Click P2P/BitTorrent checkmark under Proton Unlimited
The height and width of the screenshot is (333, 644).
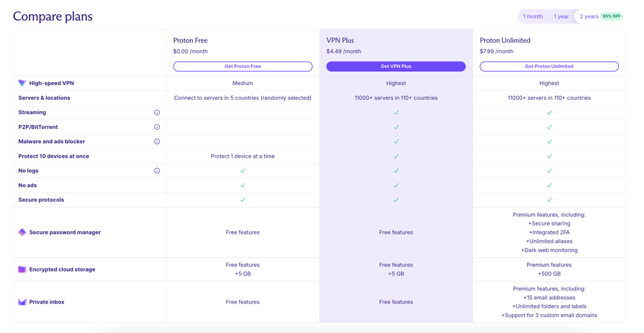[549, 127]
